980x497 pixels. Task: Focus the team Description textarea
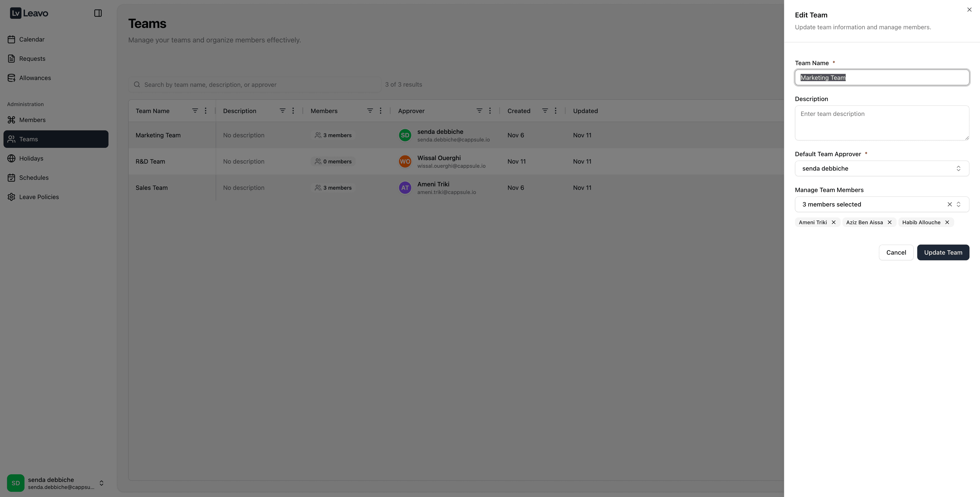(x=881, y=123)
